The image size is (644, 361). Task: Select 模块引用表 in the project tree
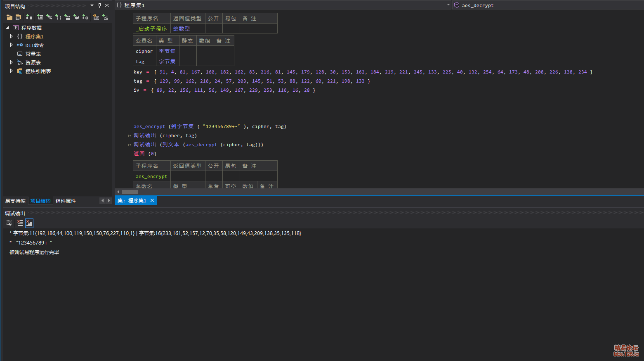pyautogui.click(x=38, y=71)
